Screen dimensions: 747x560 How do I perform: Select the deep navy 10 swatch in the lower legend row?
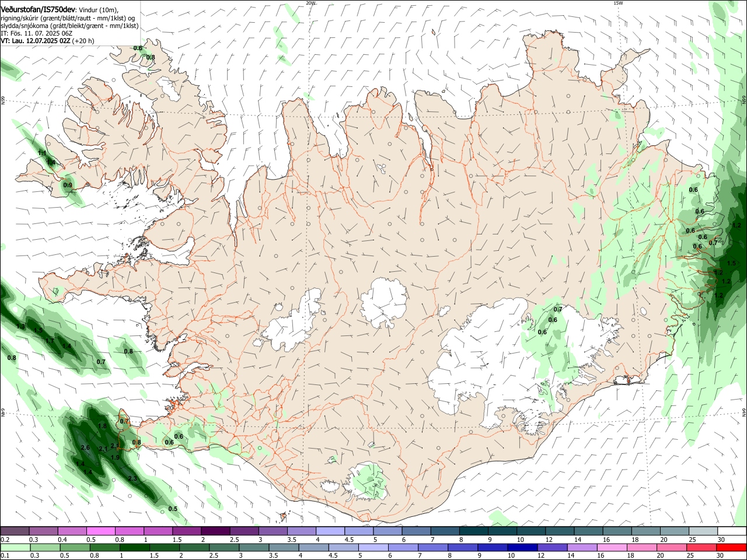tap(522, 548)
